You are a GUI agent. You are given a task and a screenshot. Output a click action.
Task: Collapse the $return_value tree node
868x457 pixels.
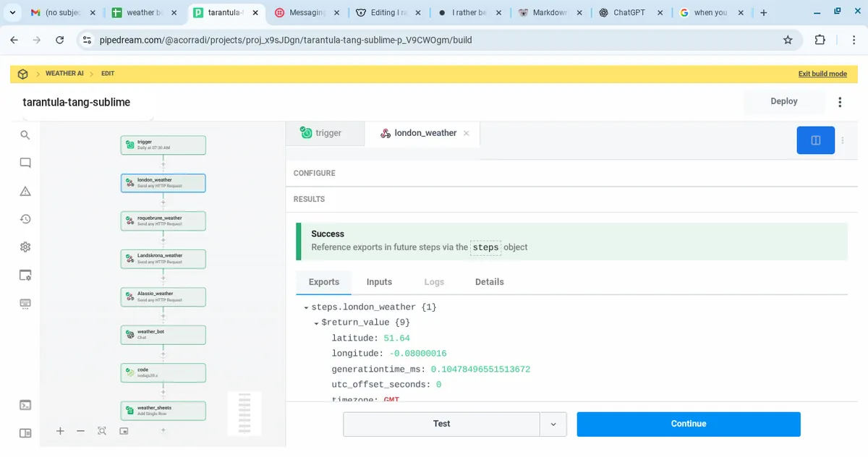[x=316, y=323]
